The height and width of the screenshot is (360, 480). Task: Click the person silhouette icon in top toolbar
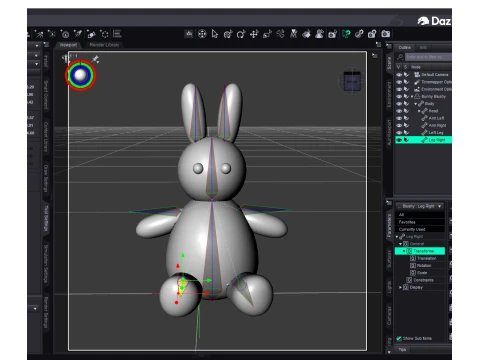click(319, 34)
